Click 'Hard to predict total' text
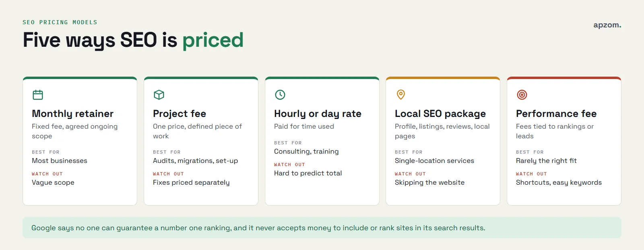Viewport: 644px width, 250px height. click(x=308, y=173)
